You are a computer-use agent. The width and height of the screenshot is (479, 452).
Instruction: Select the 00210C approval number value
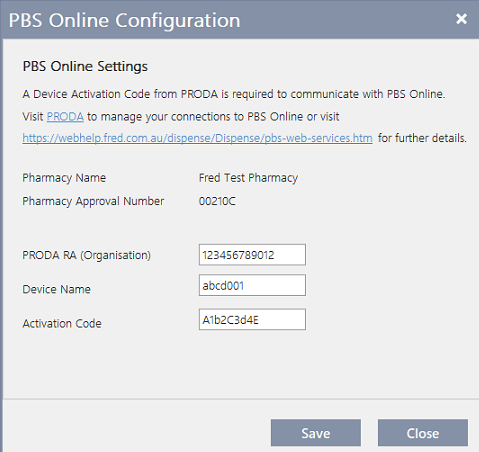click(x=217, y=201)
